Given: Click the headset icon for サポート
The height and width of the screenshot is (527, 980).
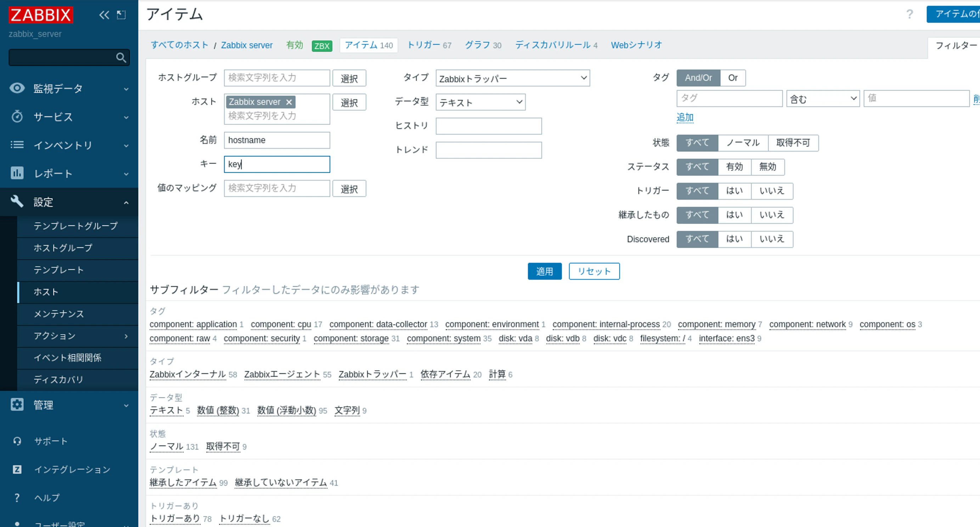Looking at the screenshot, I should [x=17, y=441].
